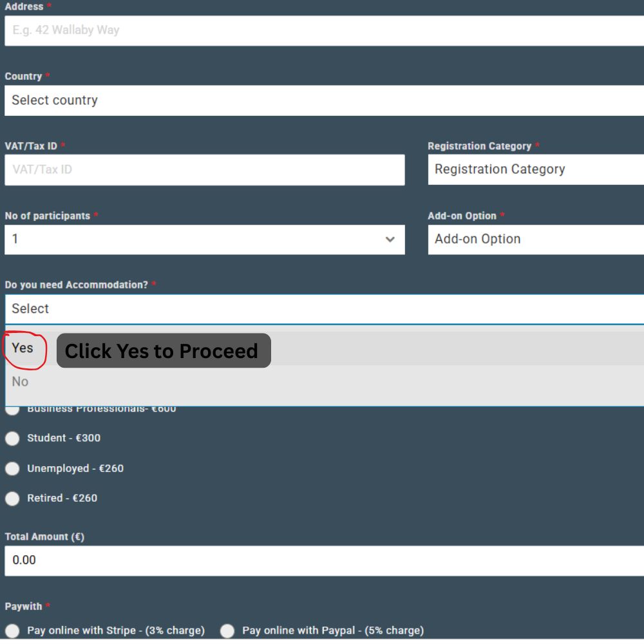Click the Address text input field

(x=322, y=30)
